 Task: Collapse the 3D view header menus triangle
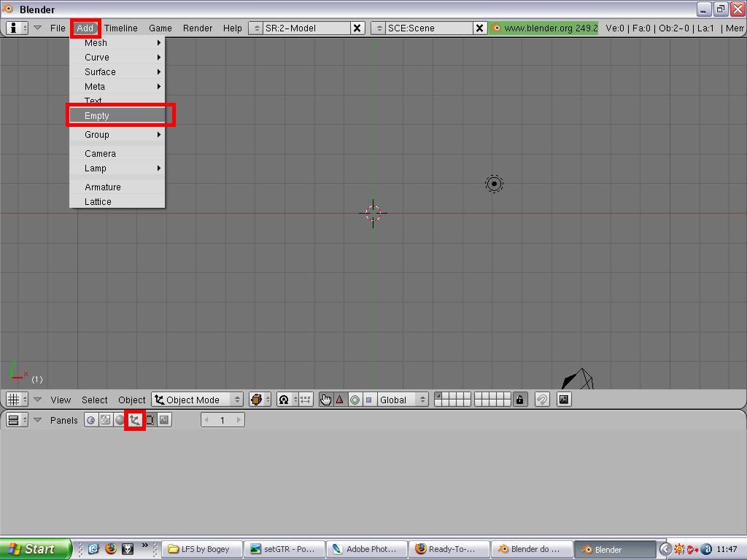point(38,400)
